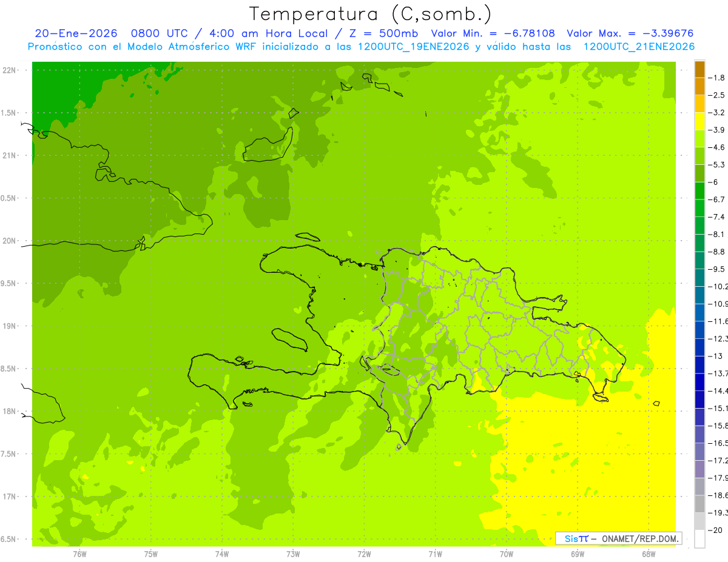This screenshot has width=728, height=562.
Task: Click the "-4.6" colorbar value
Action: click(x=717, y=147)
